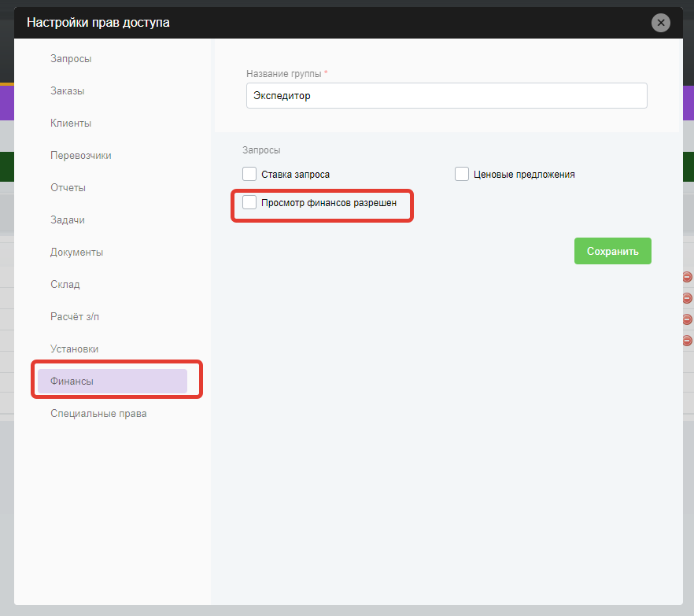Open the Задачи section
Viewport: 694px width, 616px height.
[68, 220]
